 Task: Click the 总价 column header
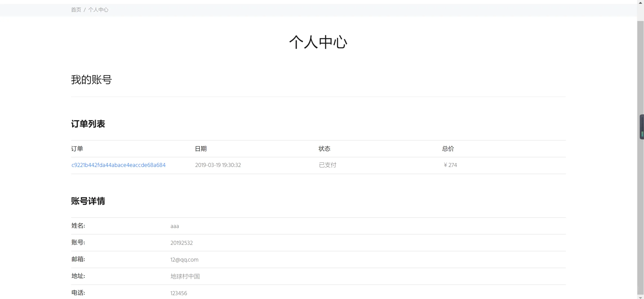coord(448,149)
